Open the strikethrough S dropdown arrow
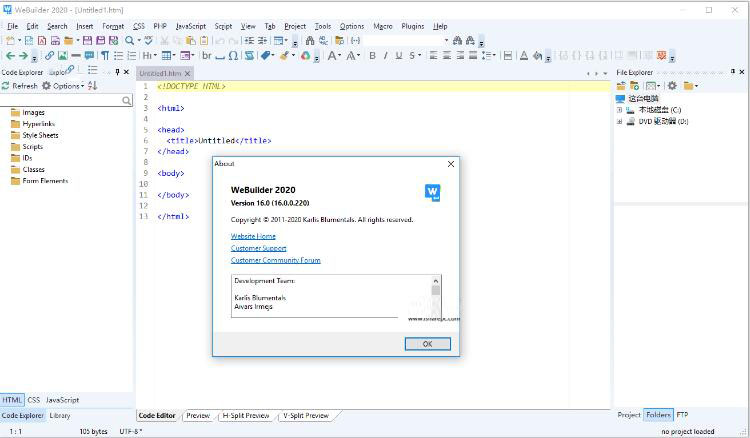The width and height of the screenshot is (750, 438). (419, 55)
